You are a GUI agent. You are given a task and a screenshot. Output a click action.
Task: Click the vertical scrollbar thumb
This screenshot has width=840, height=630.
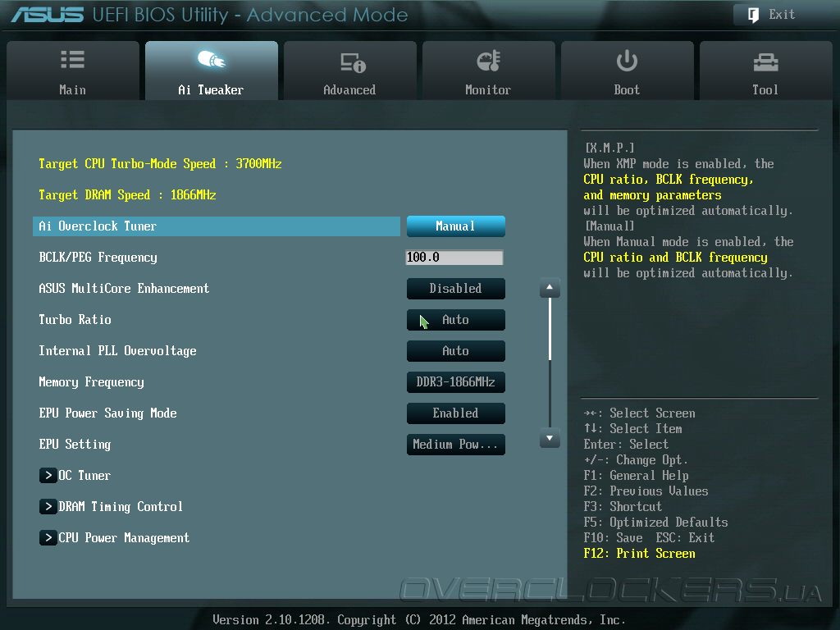tap(550, 329)
